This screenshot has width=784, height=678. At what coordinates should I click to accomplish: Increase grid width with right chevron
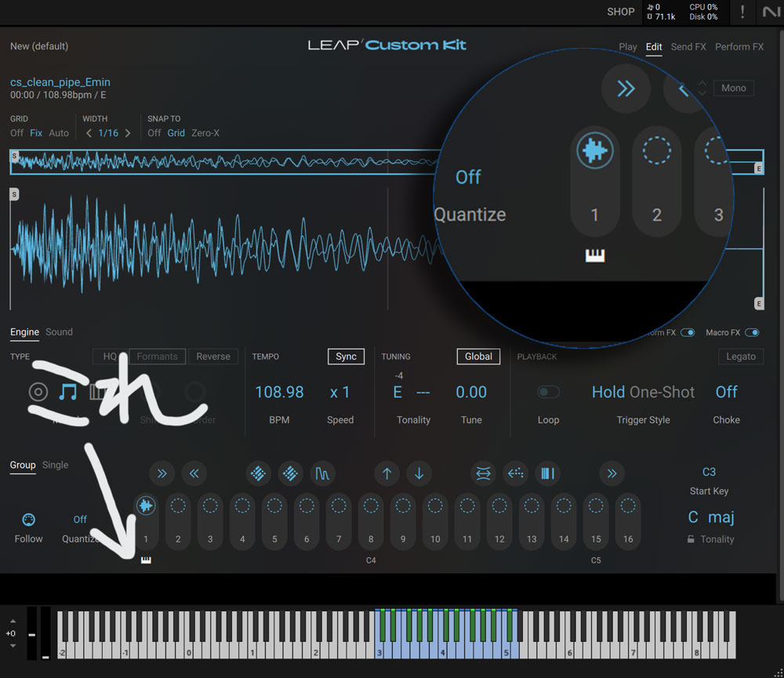click(x=128, y=133)
